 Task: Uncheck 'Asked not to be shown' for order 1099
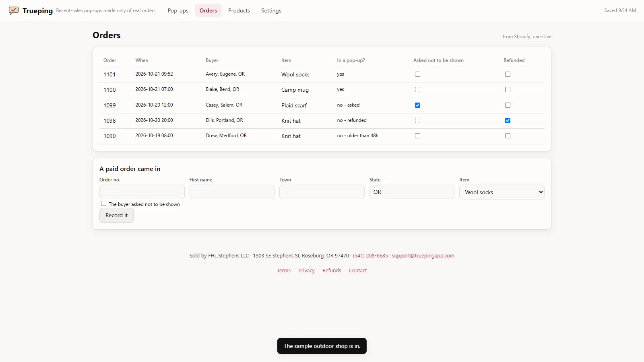pyautogui.click(x=417, y=105)
